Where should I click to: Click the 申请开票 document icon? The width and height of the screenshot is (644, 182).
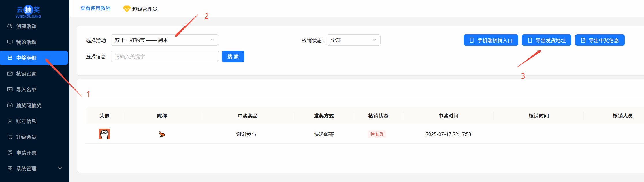click(10, 153)
